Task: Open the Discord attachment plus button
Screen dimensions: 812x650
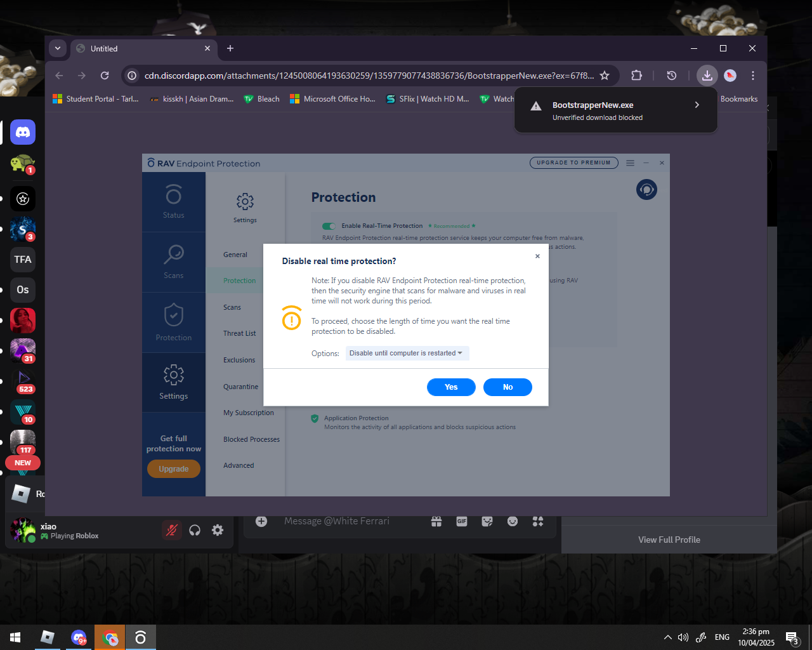Action: (261, 521)
